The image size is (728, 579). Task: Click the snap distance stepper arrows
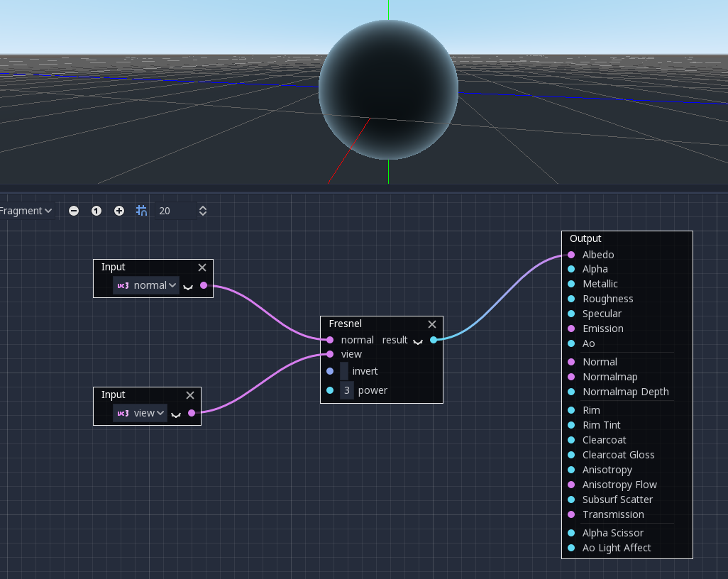[203, 211]
